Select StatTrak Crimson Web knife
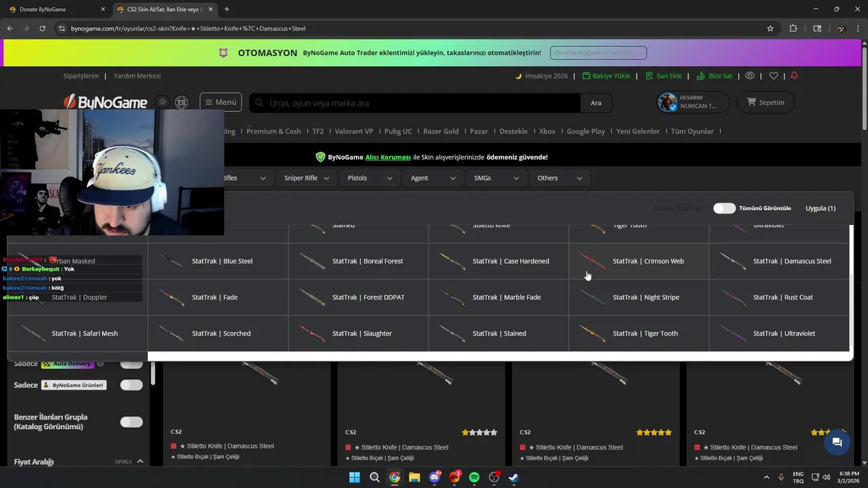Viewport: 868px width, 488px height. [639, 261]
